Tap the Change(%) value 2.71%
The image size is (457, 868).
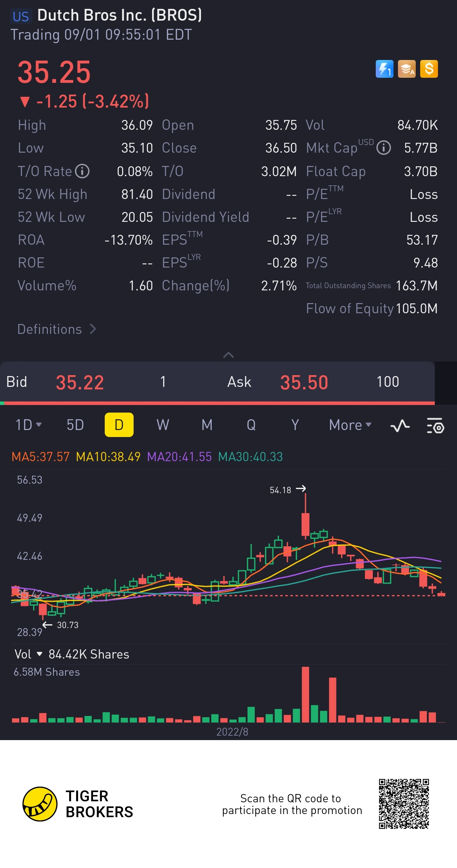279,286
